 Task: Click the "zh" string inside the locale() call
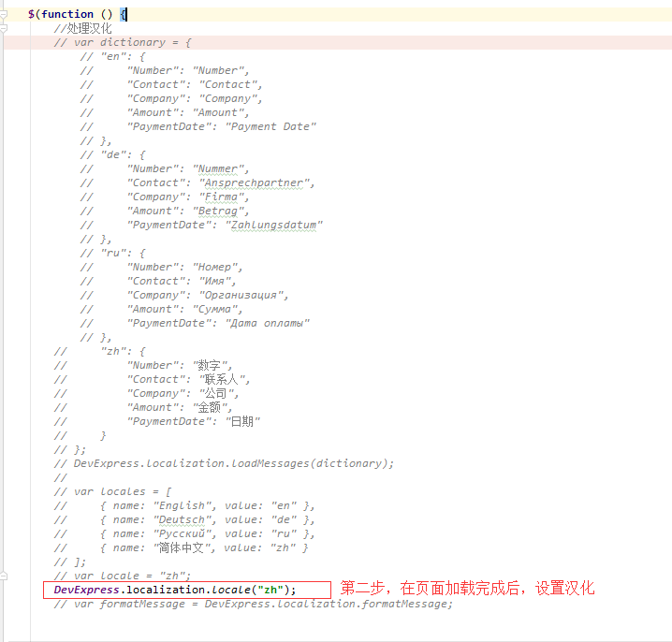(x=271, y=590)
